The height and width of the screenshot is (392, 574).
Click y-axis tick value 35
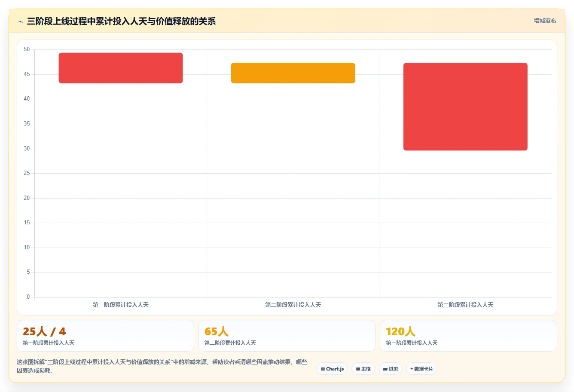point(27,124)
